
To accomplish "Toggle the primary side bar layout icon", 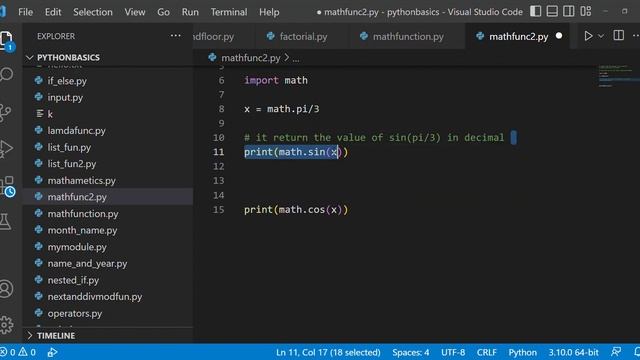I will (x=536, y=11).
